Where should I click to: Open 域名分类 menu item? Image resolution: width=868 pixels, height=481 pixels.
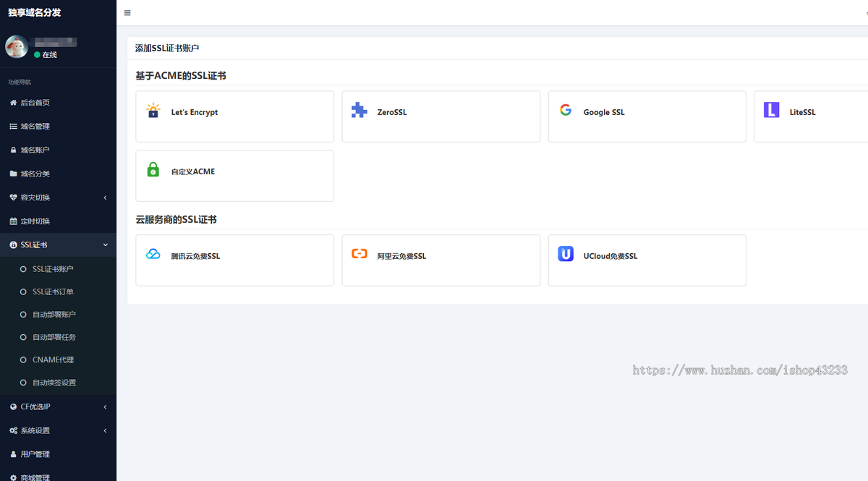click(x=58, y=174)
